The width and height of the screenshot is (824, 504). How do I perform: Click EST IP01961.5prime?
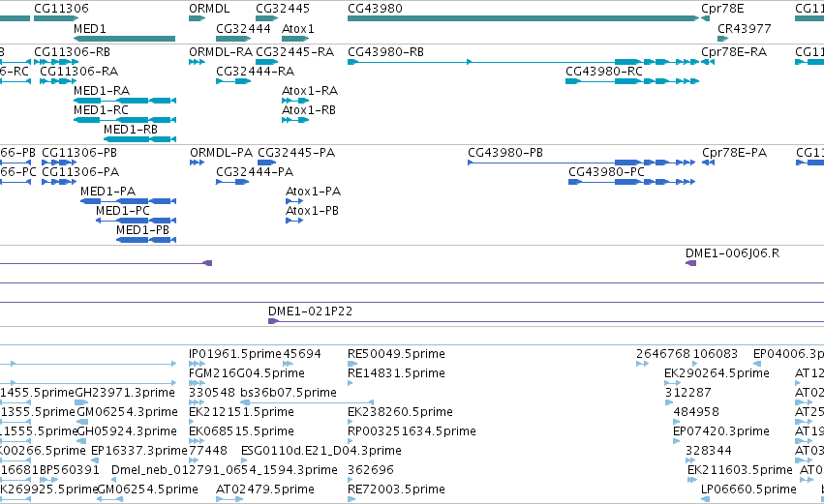pyautogui.click(x=198, y=364)
